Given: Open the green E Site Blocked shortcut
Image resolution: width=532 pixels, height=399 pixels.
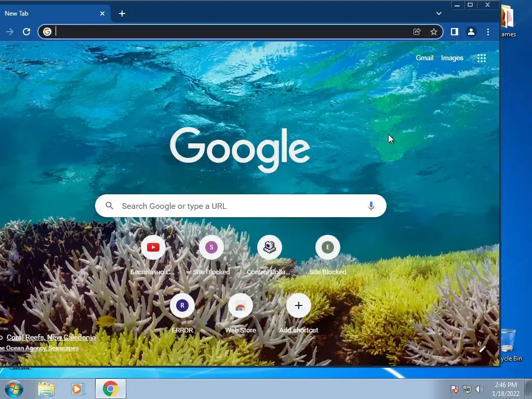Looking at the screenshot, I should (327, 247).
